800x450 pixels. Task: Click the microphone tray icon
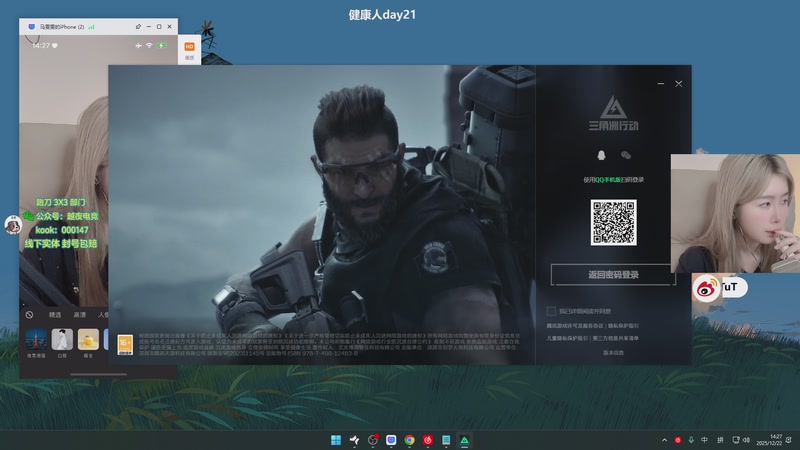691,440
